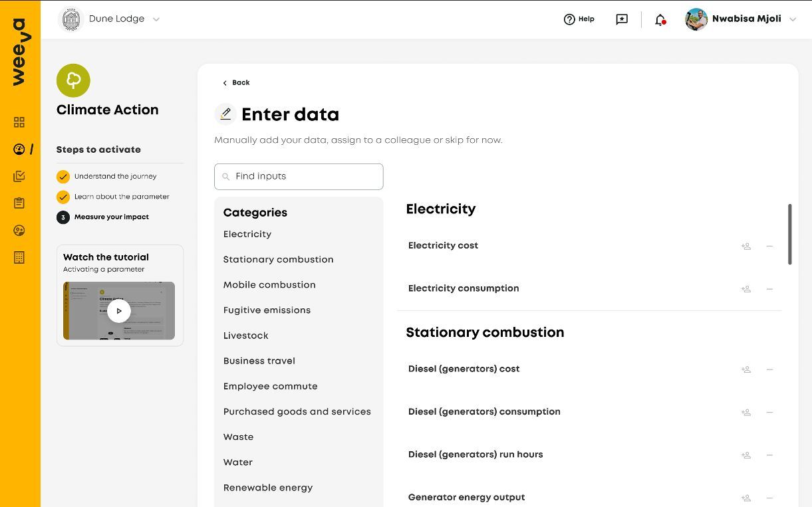Toggle the Understand the journey checkmark

click(x=63, y=177)
